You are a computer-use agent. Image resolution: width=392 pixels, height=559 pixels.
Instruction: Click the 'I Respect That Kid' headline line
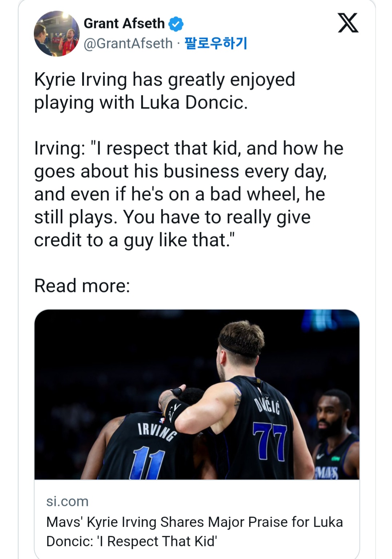[x=132, y=541]
